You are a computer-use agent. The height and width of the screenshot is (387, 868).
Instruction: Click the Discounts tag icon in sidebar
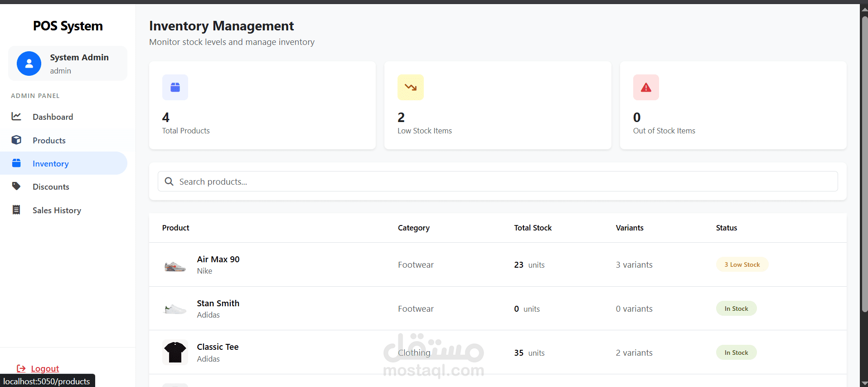pos(16,186)
